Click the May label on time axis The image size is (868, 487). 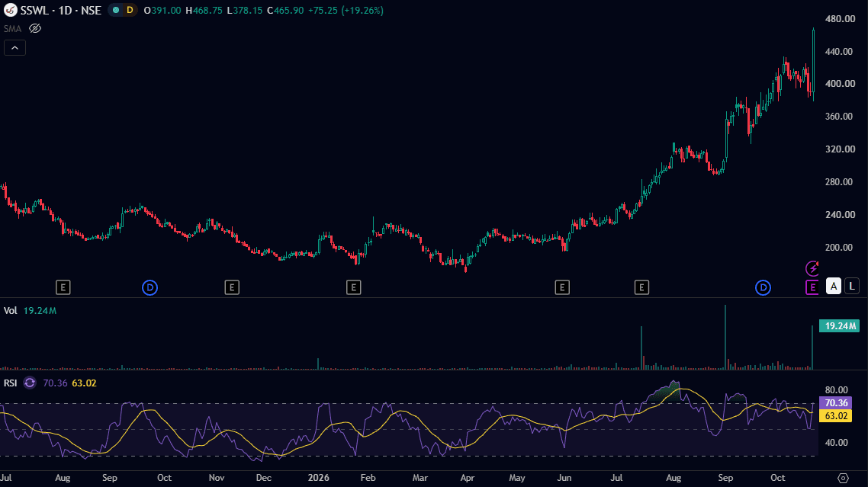517,478
